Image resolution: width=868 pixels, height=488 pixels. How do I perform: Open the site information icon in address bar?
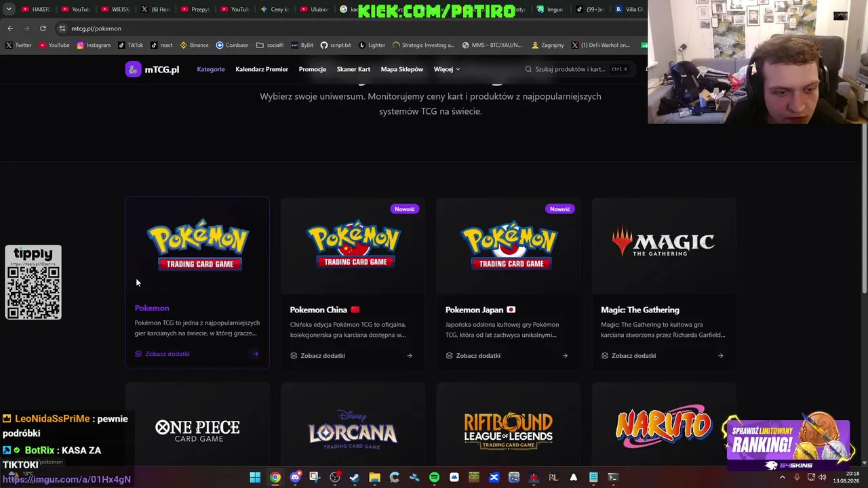click(62, 28)
